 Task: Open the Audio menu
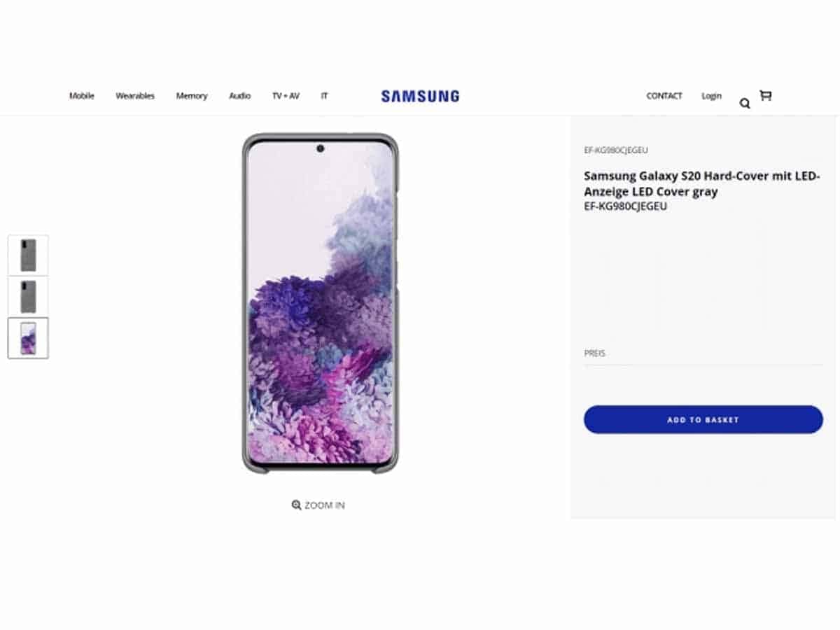[x=239, y=96]
